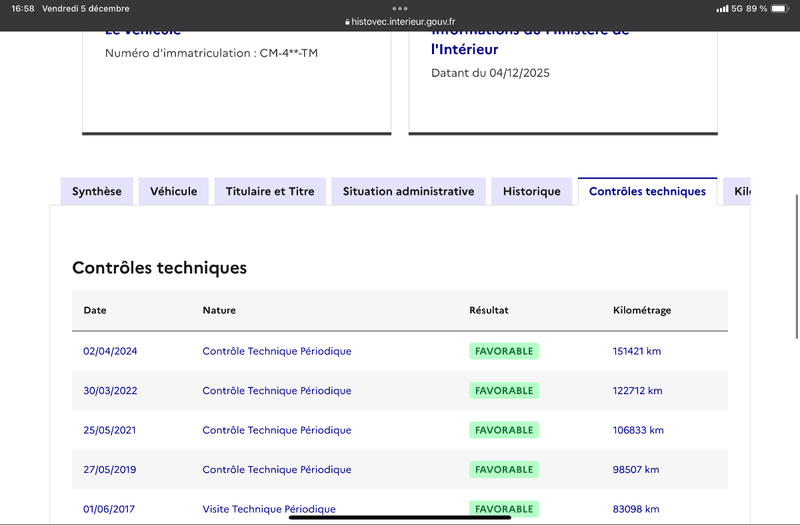This screenshot has width=800, height=525.
Task: Open the Situation administrative tab
Action: (x=408, y=191)
